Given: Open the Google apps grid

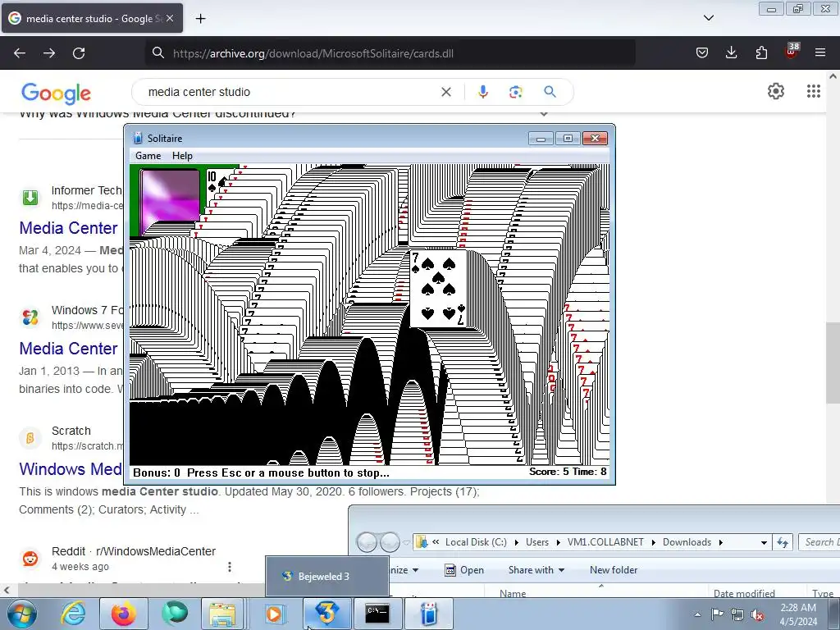Looking at the screenshot, I should point(814,92).
